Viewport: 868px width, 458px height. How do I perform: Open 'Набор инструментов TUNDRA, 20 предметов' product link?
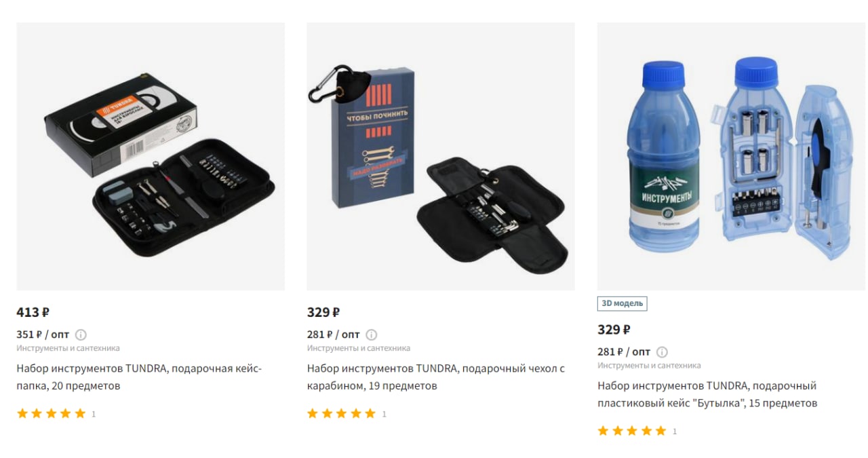click(x=139, y=377)
